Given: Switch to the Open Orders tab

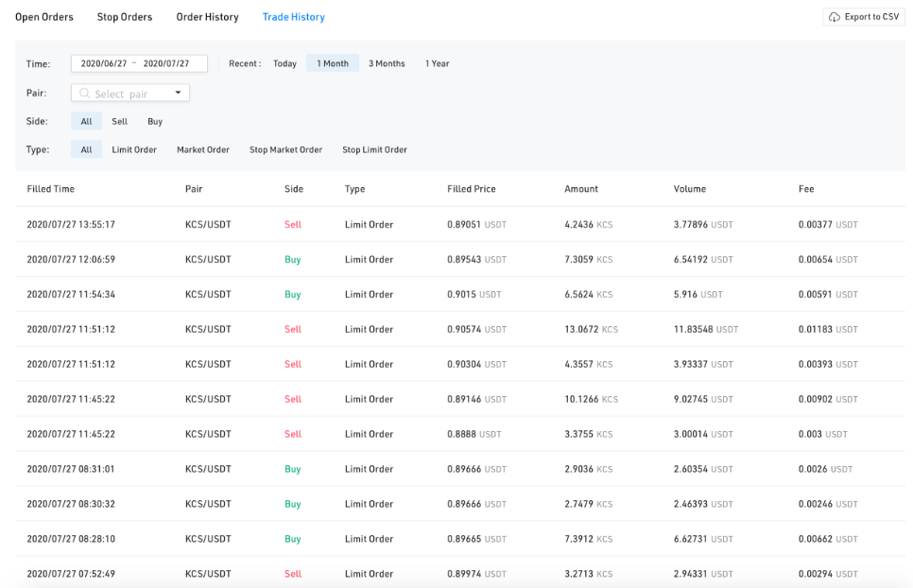Looking at the screenshot, I should coord(43,16).
